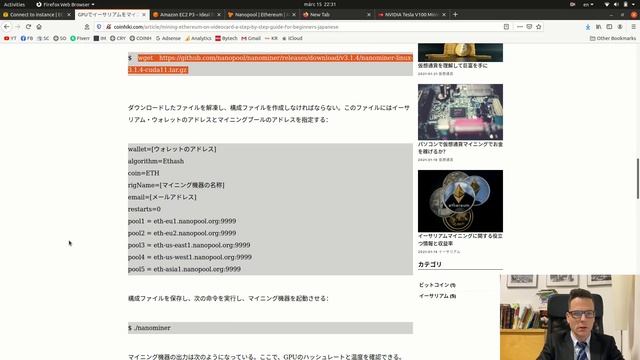This screenshot has height=360, width=640.
Task: Click the page vertical scrollbar thumb
Action: [638, 178]
